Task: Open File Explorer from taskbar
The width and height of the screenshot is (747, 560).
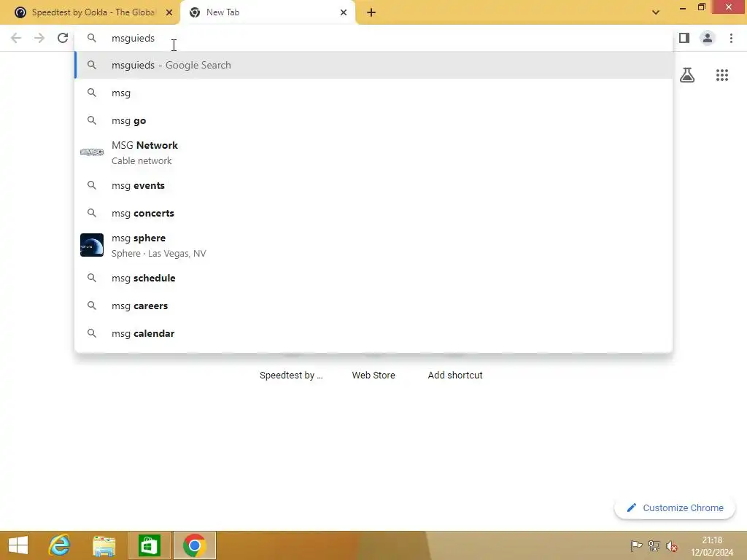Action: [x=104, y=545]
